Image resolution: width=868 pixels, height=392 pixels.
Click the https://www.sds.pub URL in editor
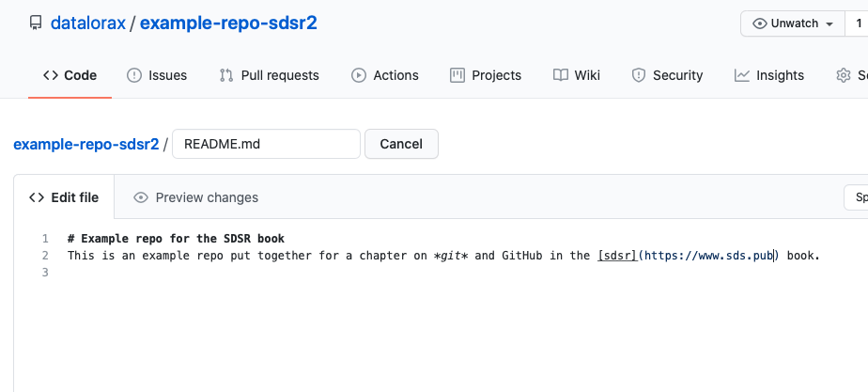708,256
